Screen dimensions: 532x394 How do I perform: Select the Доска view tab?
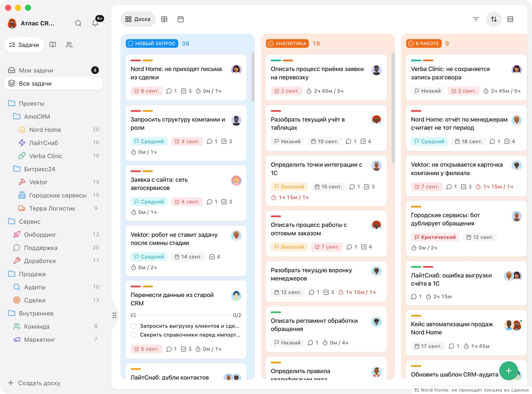[x=138, y=19]
